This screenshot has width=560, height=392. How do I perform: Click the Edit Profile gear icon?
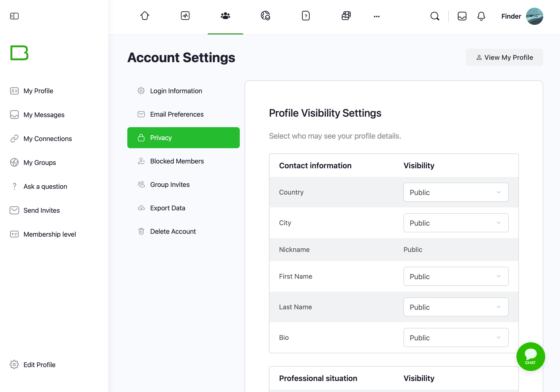tap(14, 365)
